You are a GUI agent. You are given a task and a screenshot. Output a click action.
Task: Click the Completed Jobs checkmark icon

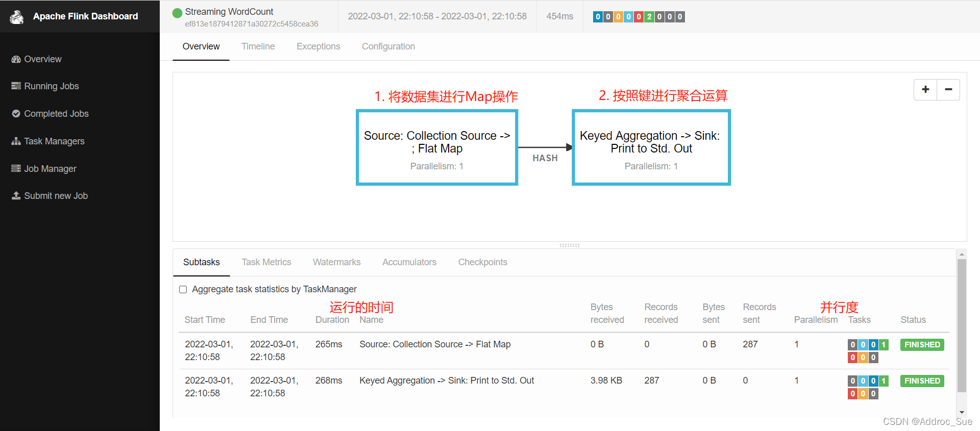(16, 114)
